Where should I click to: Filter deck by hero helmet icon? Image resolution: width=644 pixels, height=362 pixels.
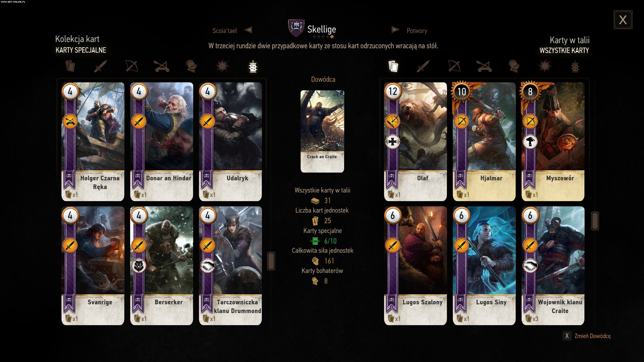point(514,66)
